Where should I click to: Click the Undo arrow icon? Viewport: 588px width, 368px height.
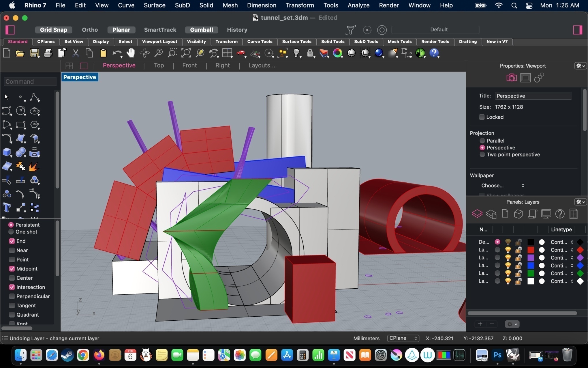117,53
